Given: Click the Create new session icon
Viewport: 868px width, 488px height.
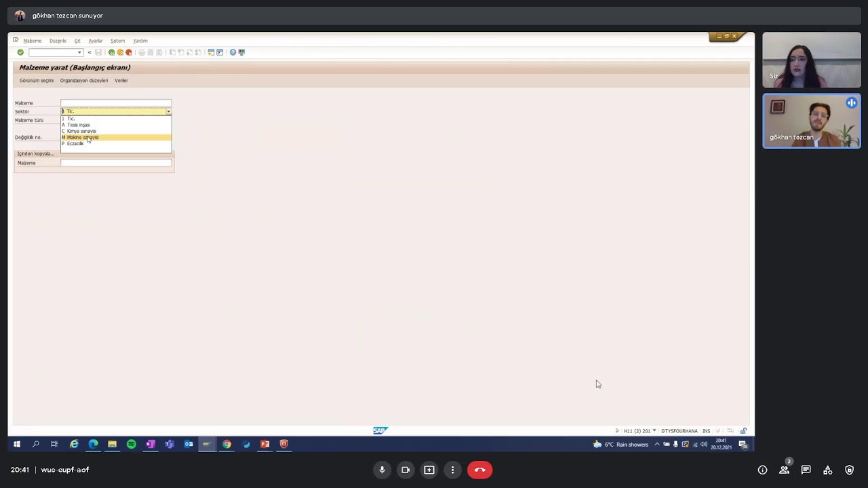Looking at the screenshot, I should 211,52.
